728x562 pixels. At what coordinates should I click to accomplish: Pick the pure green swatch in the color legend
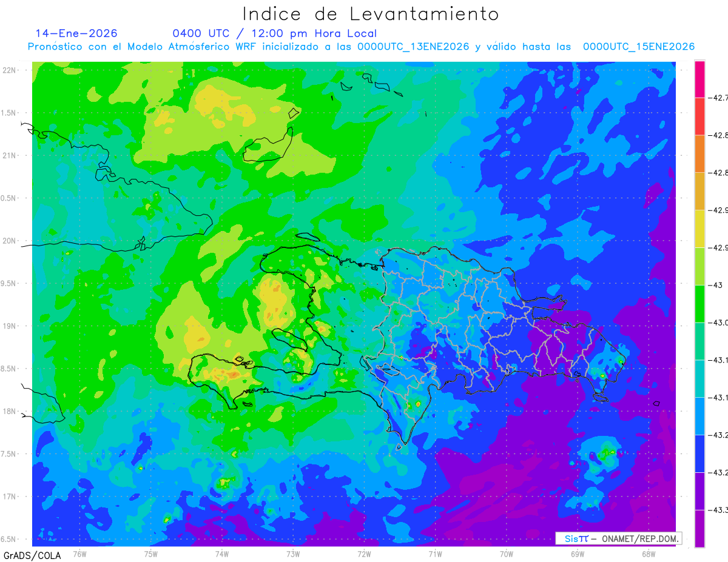pos(699,304)
